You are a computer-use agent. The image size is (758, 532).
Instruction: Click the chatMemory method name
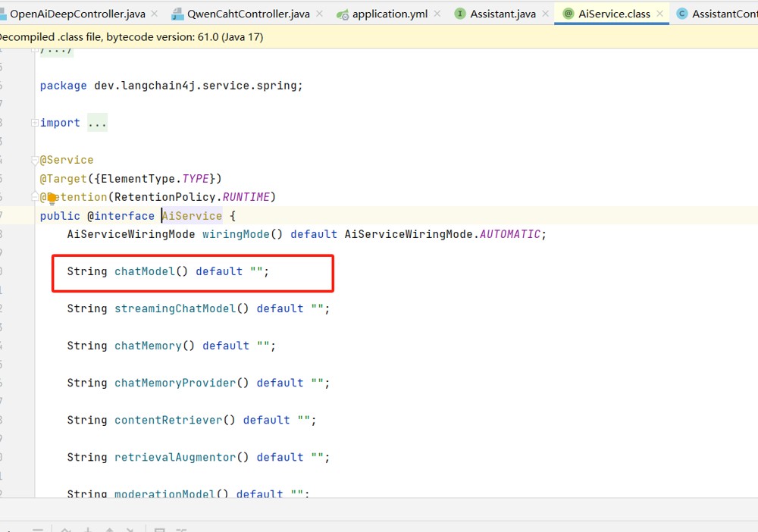click(148, 346)
